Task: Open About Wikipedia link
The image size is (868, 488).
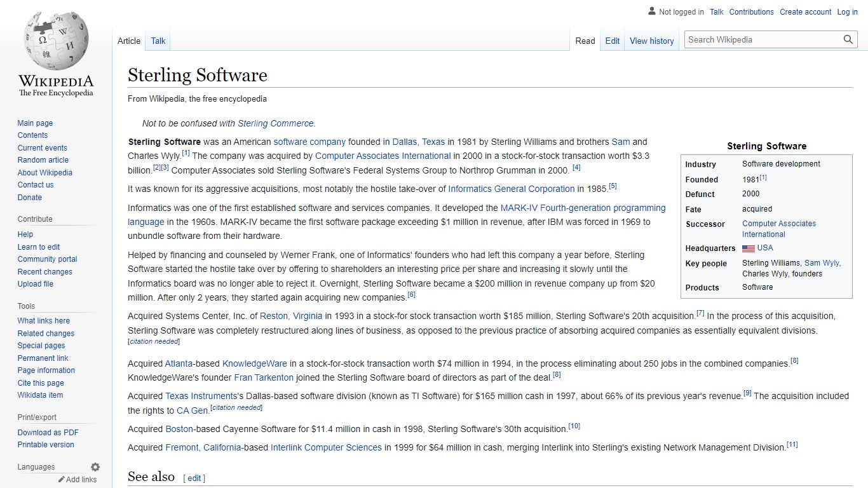Action: 44,173
